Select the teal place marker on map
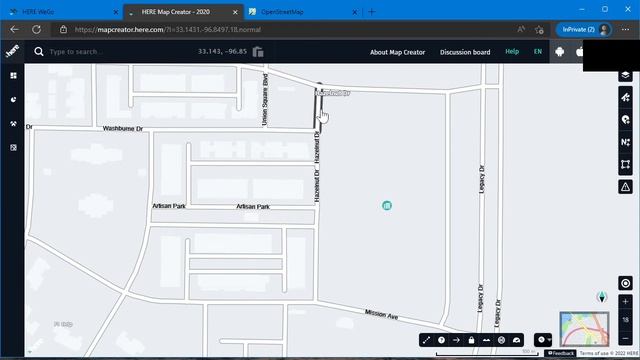The height and width of the screenshot is (360, 640). pyautogui.click(x=387, y=205)
